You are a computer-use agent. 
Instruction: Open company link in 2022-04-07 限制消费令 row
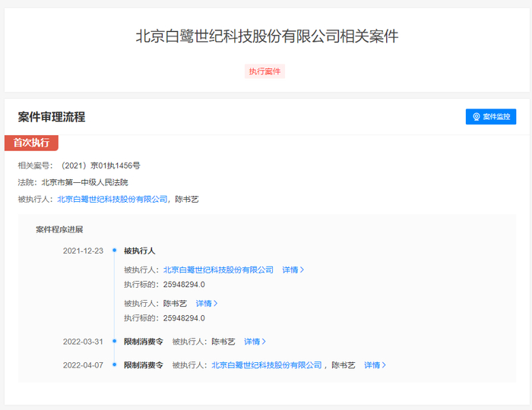267,365
